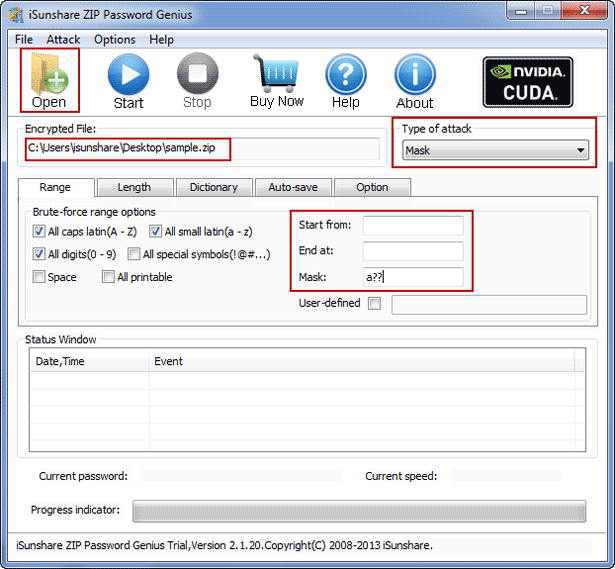This screenshot has height=569, width=615.
Task: Minimize the ZIP Password Genius window
Action: (x=521, y=11)
